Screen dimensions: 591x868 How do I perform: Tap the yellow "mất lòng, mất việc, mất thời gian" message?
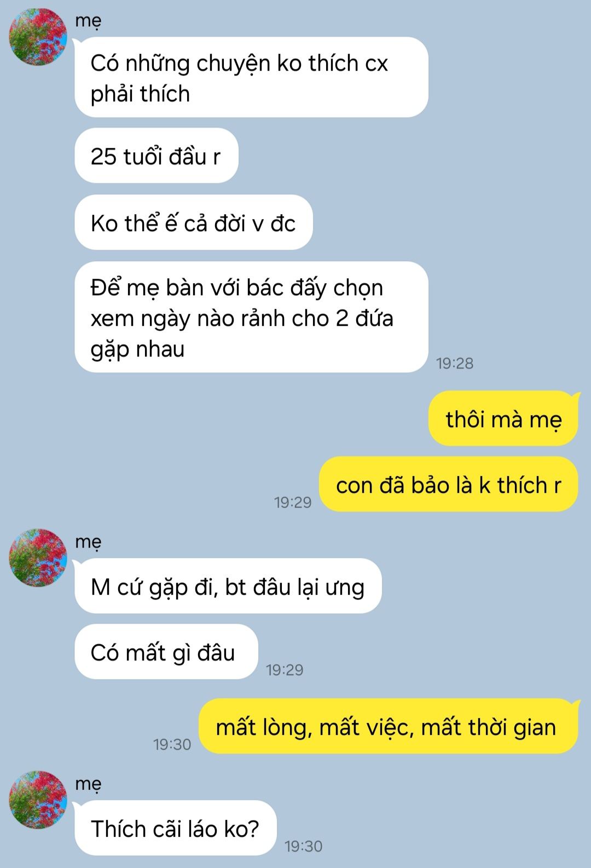389,726
